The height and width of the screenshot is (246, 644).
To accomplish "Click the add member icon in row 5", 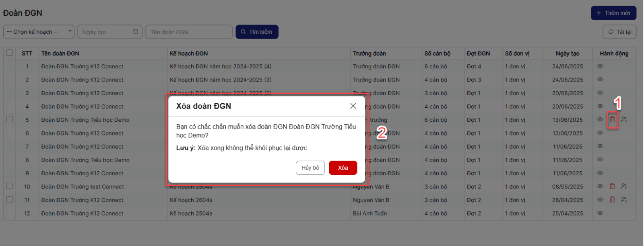I will click(x=623, y=119).
